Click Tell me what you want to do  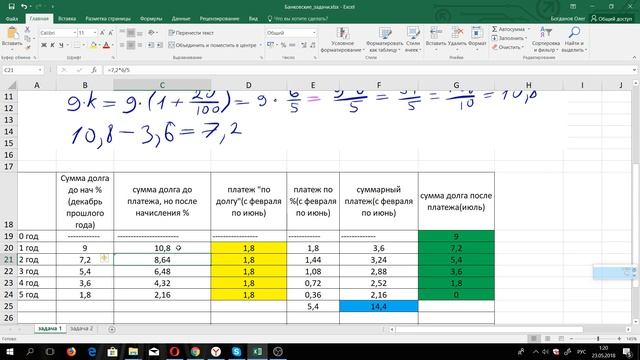(x=298, y=19)
